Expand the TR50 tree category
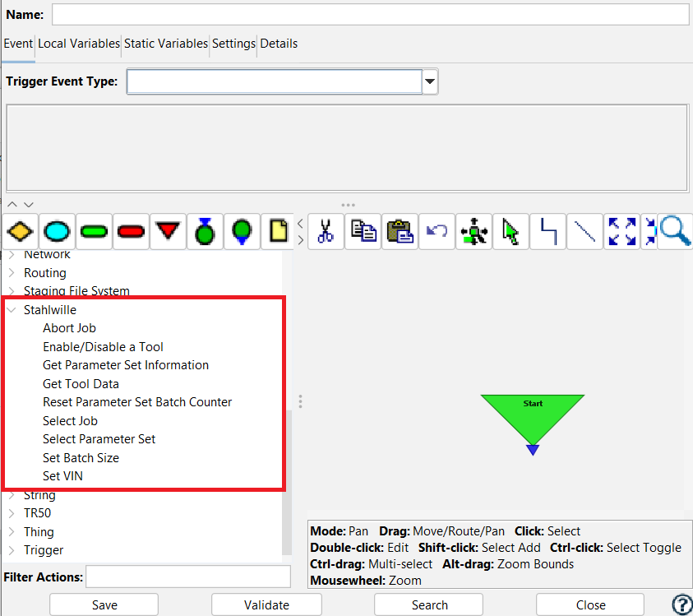693x616 pixels. point(12,513)
